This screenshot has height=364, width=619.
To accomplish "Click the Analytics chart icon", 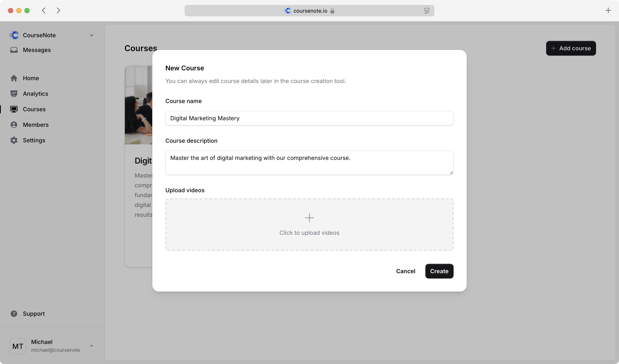I will click(x=14, y=93).
